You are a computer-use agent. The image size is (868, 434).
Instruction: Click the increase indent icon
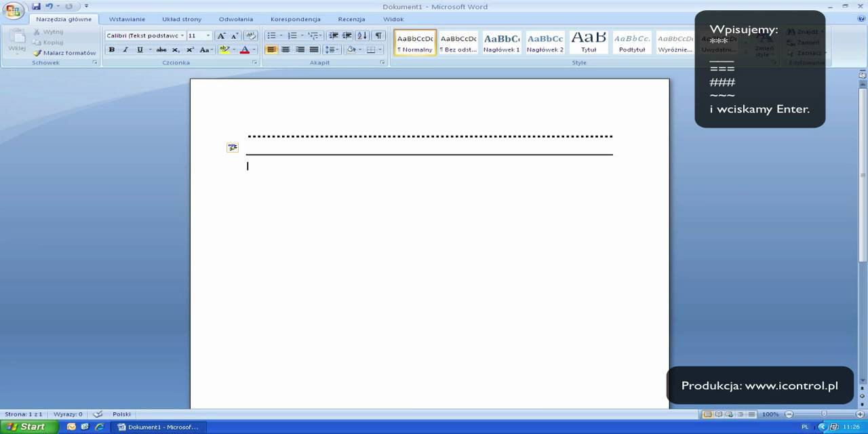(x=347, y=36)
